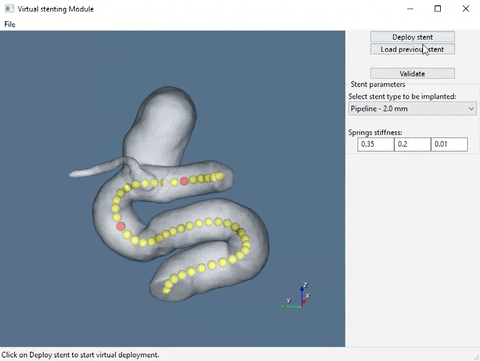Viewport: 480px width, 361px height.
Task: Expand the Pipeline - 2.0 mm dropdown arrow
Action: 471,109
